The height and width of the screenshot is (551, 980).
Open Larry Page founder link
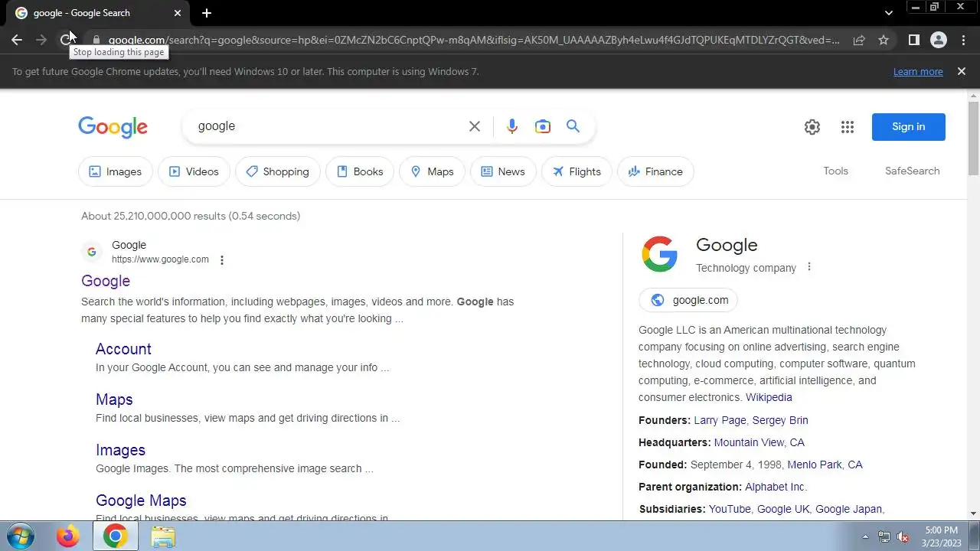(720, 420)
